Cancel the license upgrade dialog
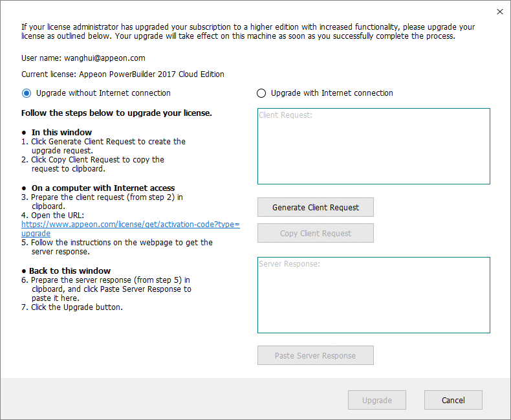 click(x=453, y=400)
